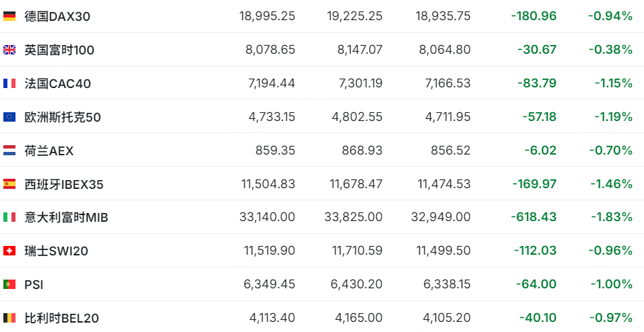Open the 西班牙IBEX35 index link
The height and width of the screenshot is (332, 644).
pyautogui.click(x=64, y=183)
